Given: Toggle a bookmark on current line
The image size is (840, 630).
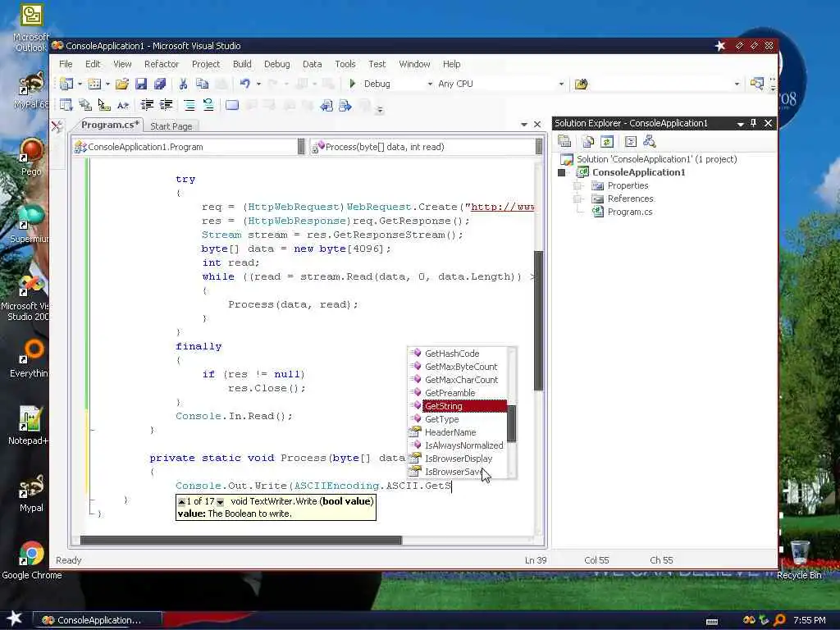Looking at the screenshot, I should 232,105.
